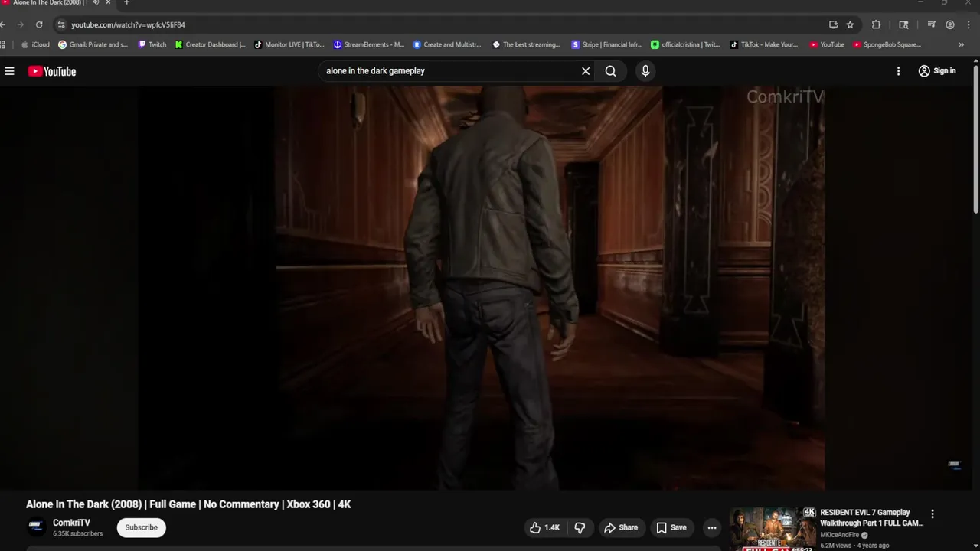The height and width of the screenshot is (551, 980).
Task: Share the video
Action: click(621, 527)
